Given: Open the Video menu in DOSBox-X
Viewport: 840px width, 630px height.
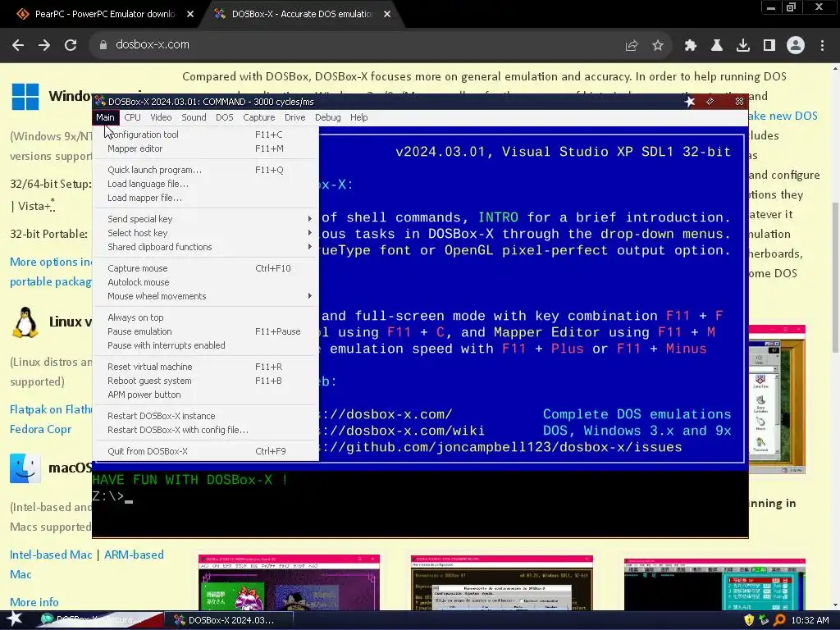Looking at the screenshot, I should [x=161, y=117].
